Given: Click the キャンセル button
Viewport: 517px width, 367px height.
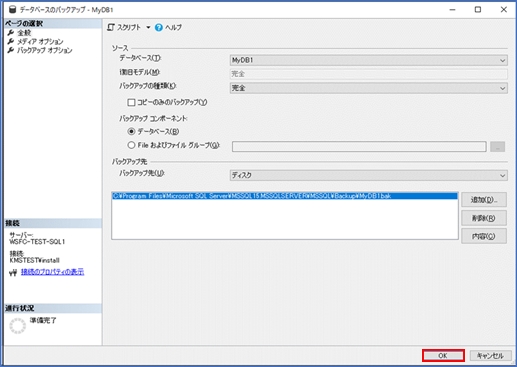Looking at the screenshot, I should (490, 355).
